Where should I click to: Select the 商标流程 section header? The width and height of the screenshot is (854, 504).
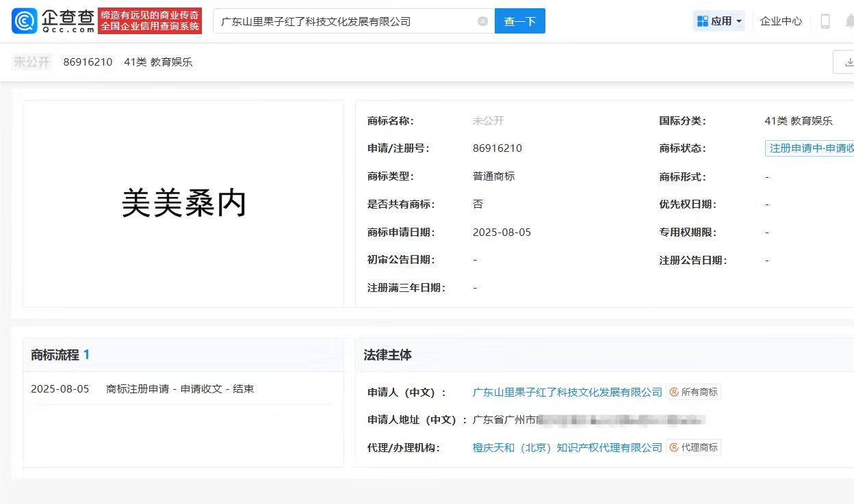pyautogui.click(x=60, y=355)
